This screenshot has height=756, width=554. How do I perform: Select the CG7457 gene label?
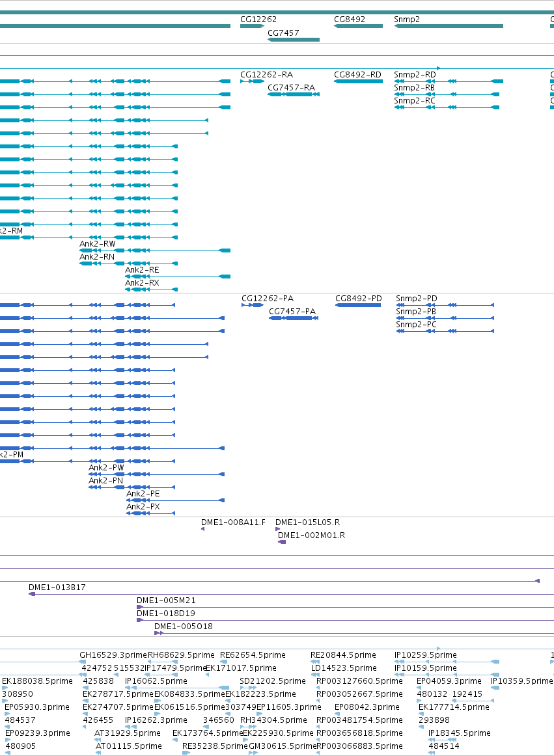[x=283, y=33]
